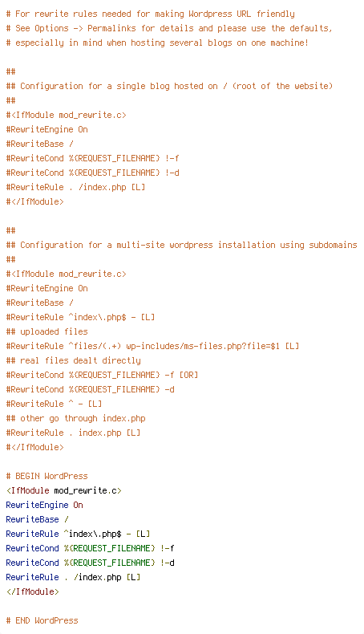Click the '## other go through index.php' comment

[x=76, y=418]
